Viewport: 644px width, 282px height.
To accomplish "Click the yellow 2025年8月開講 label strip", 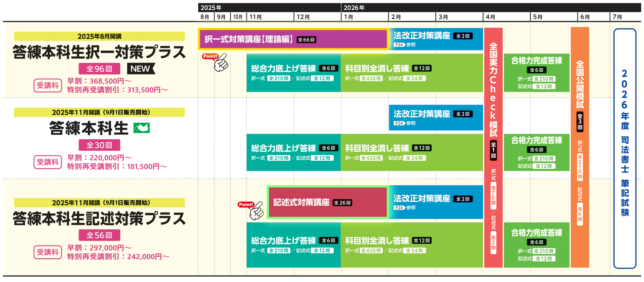I will (x=99, y=36).
